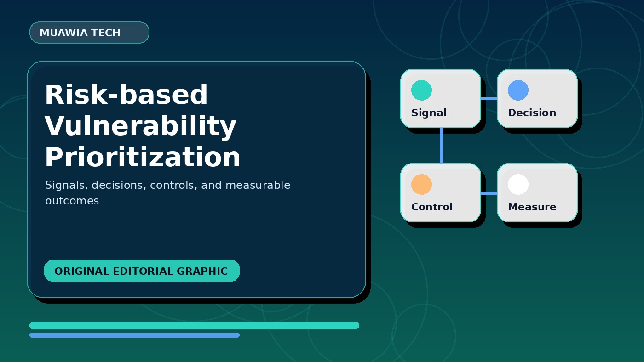Image resolution: width=644 pixels, height=362 pixels.
Task: Click the long teal bar below the panel
Action: tap(194, 325)
